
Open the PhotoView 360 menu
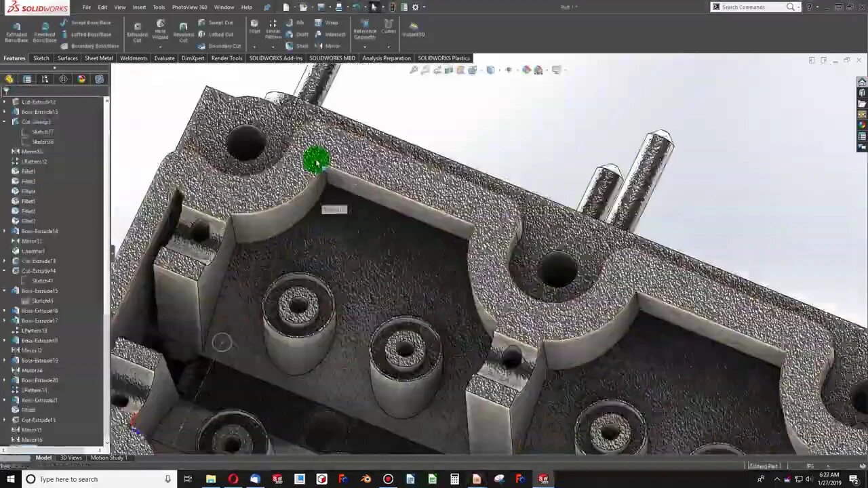[189, 7]
